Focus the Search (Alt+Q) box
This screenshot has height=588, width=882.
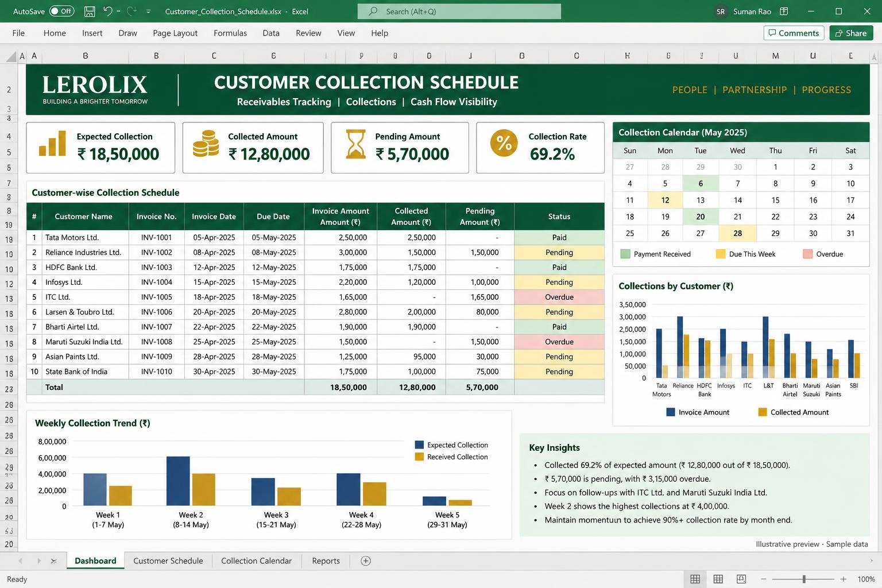(459, 11)
